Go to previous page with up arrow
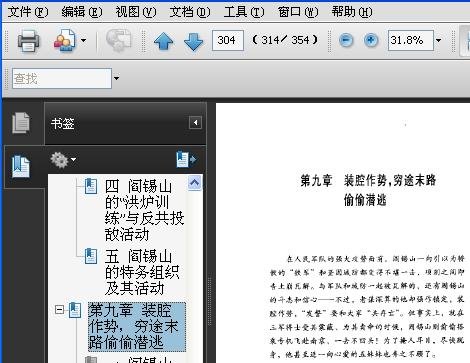This screenshot has height=363, width=470. point(164,41)
